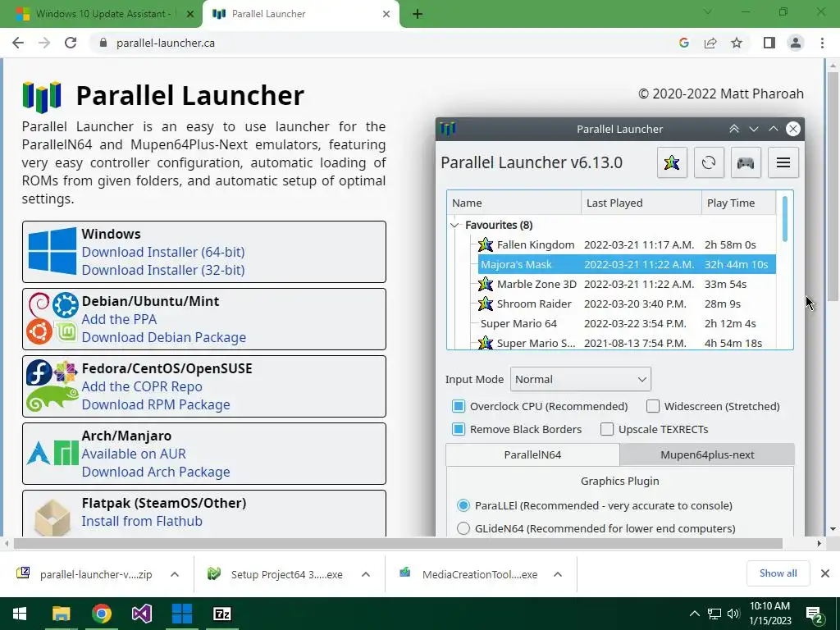Bookmark this page with the star icon
Viewport: 840px width, 630px height.
737,43
